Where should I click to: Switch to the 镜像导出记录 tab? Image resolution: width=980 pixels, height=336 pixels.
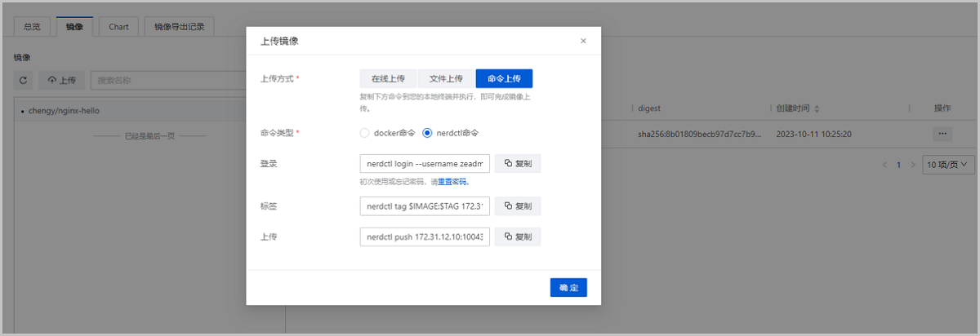[180, 26]
